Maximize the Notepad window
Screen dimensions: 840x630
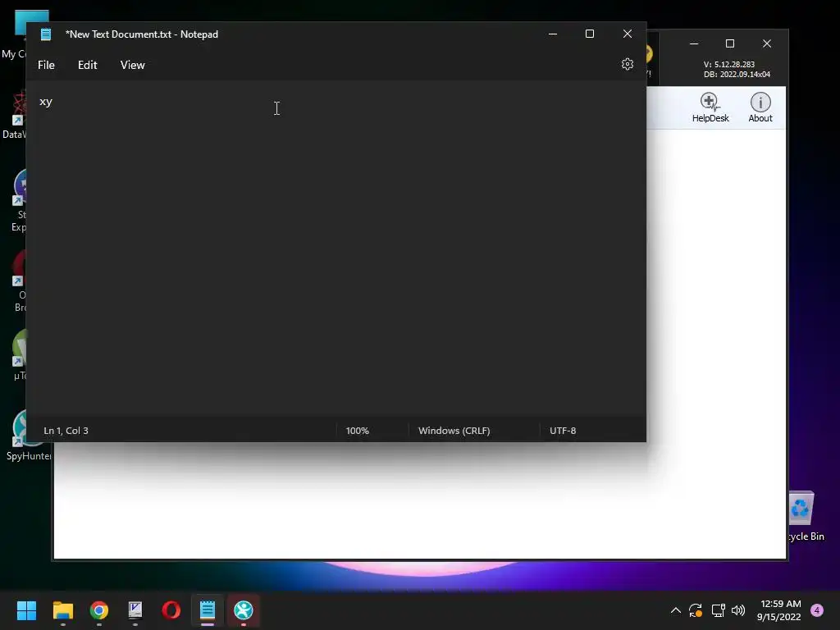coord(590,34)
